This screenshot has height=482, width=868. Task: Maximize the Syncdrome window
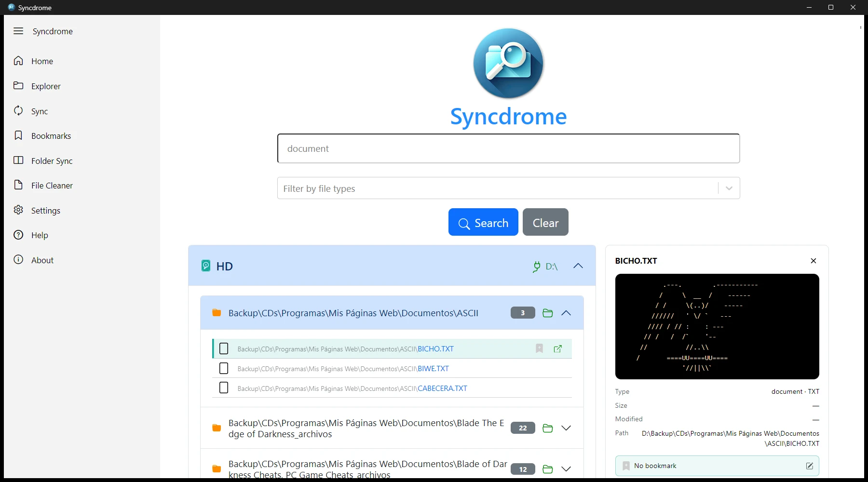[x=831, y=7]
